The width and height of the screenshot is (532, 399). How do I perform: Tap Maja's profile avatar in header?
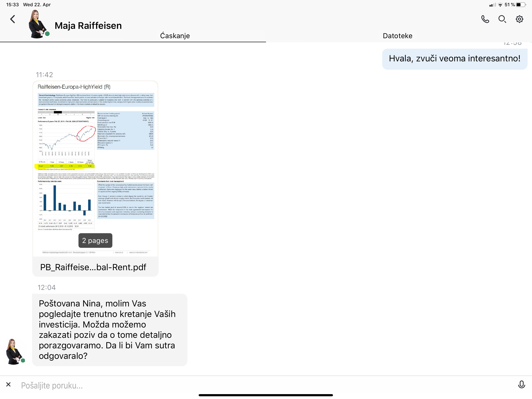coord(38,25)
